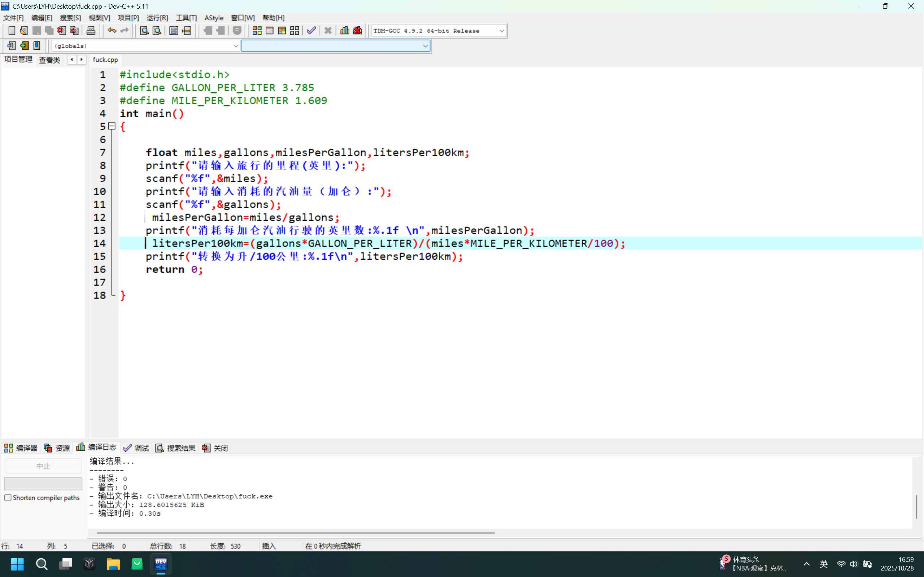Viewport: 924px width, 577px height.
Task: Click the Undo arrow icon
Action: pos(112,31)
